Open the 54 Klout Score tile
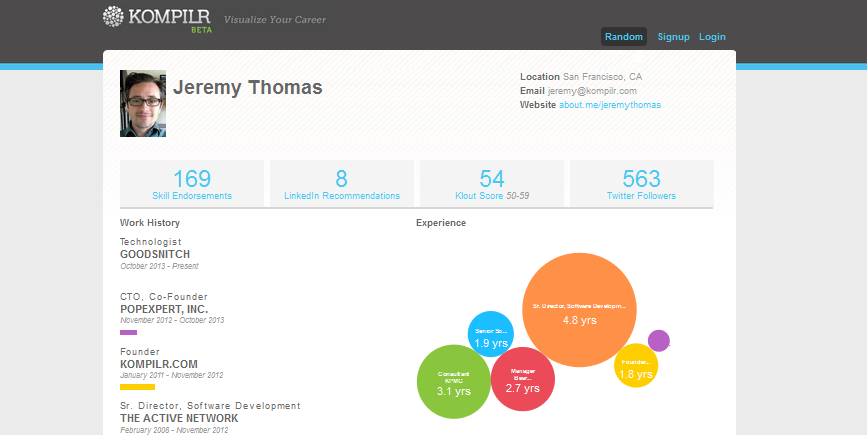Viewport: 867px width, 435px height. pyautogui.click(x=492, y=184)
